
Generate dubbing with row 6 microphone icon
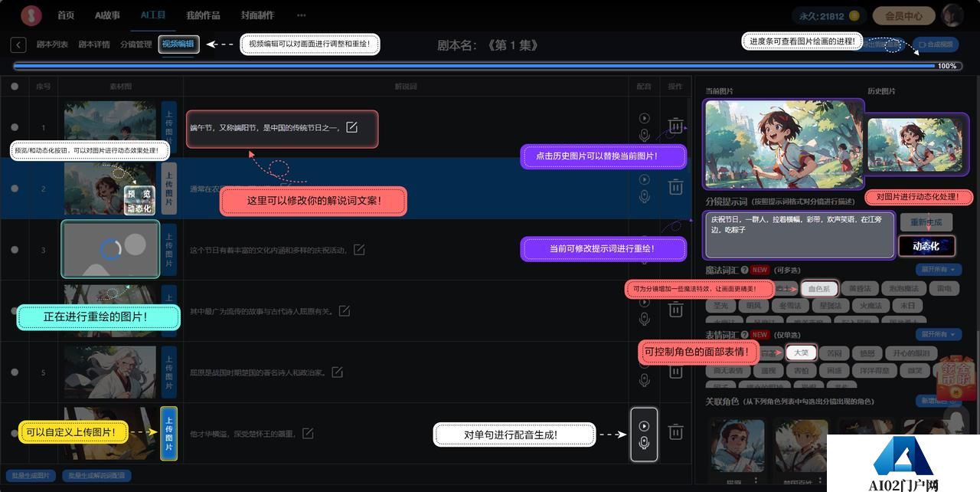pyautogui.click(x=644, y=442)
